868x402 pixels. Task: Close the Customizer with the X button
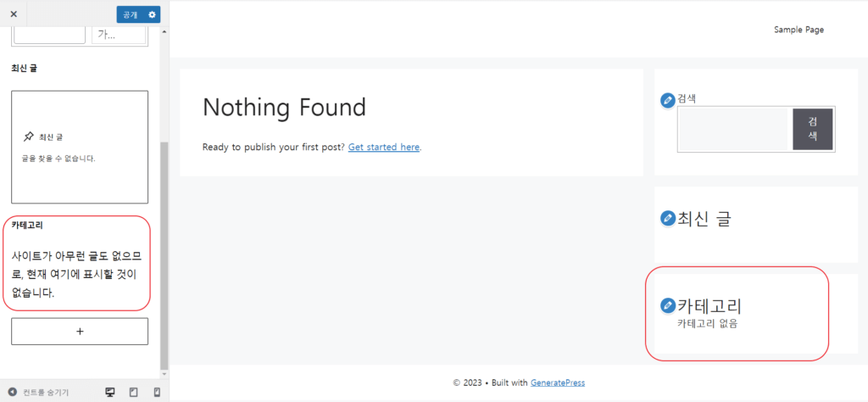(x=13, y=14)
